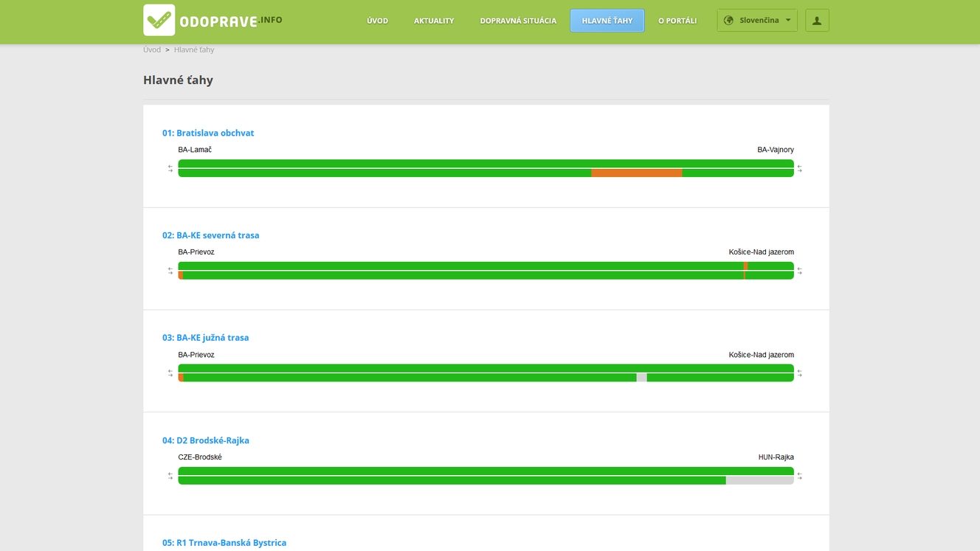980x551 pixels.
Task: Click the HUN-Rajka end label
Action: click(x=776, y=457)
